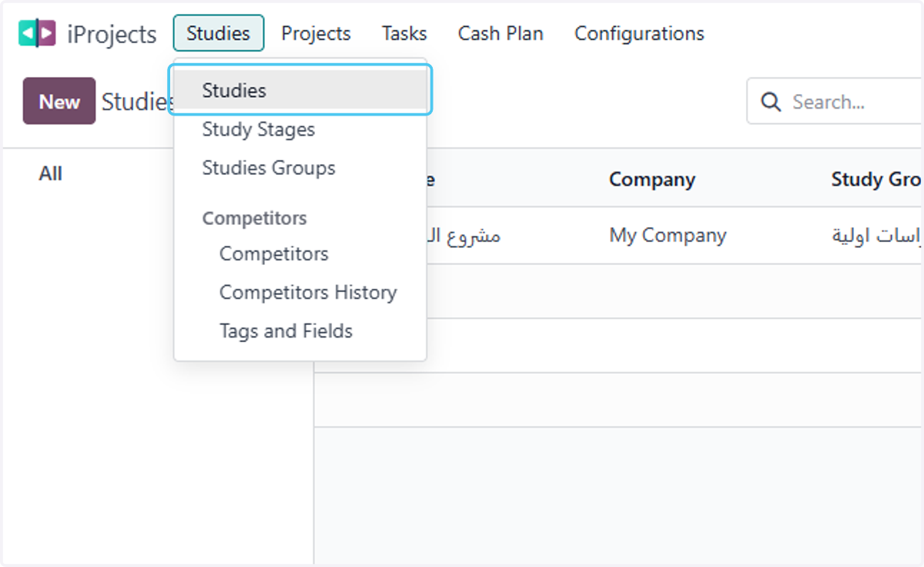Sort by the Company column header

pos(652,179)
